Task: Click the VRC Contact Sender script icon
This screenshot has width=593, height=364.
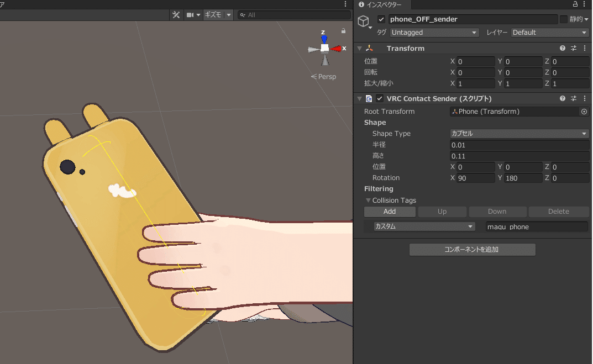Action: click(369, 99)
